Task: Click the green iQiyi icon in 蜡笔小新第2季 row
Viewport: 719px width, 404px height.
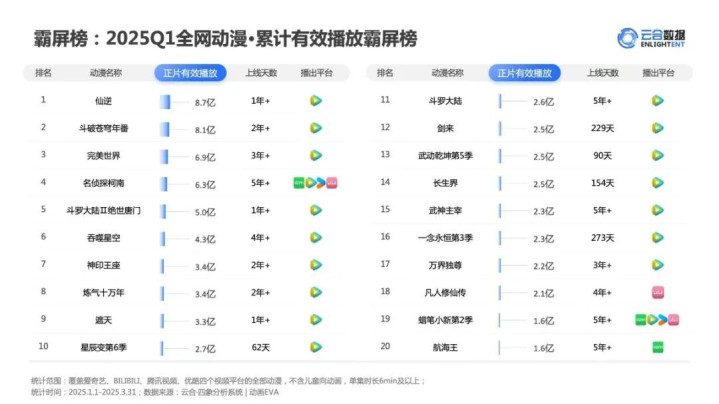Action: click(641, 320)
